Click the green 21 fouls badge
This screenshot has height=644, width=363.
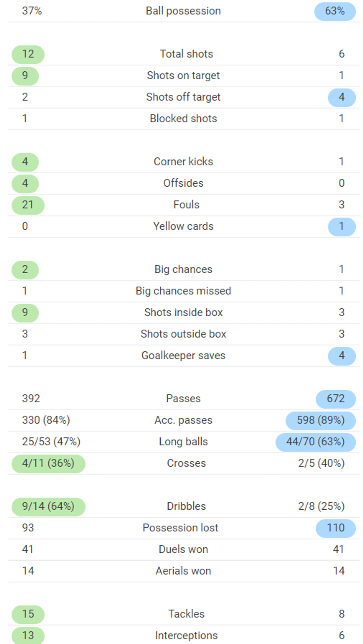click(28, 205)
